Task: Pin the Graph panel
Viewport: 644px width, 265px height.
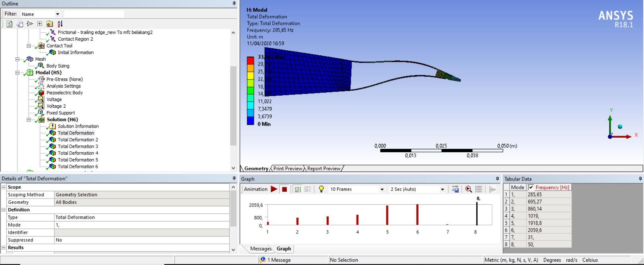Action: click(x=497, y=179)
